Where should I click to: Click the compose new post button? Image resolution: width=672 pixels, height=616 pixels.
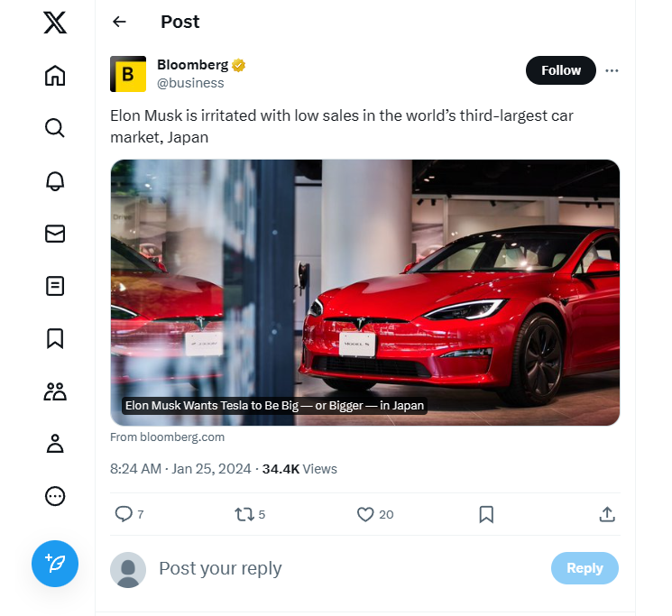(x=55, y=565)
